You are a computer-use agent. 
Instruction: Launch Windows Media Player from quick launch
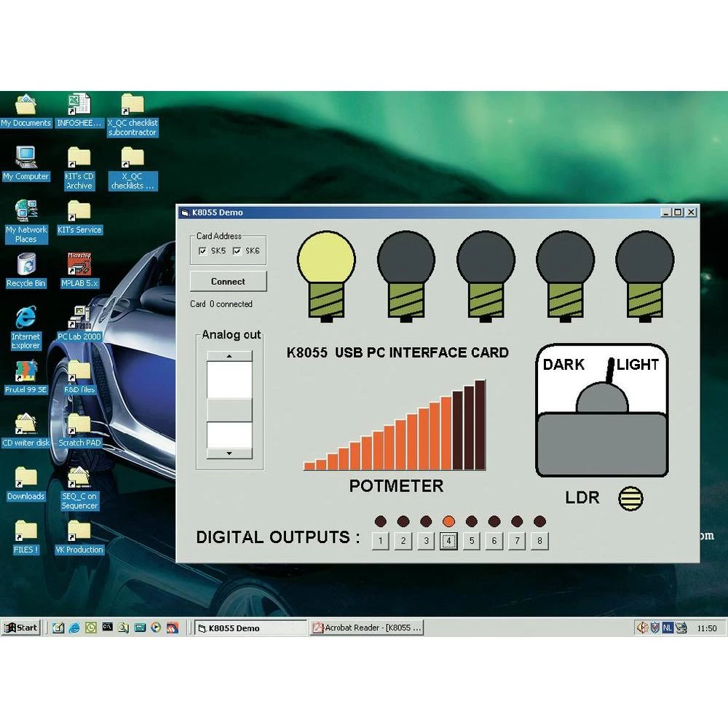coord(156,627)
